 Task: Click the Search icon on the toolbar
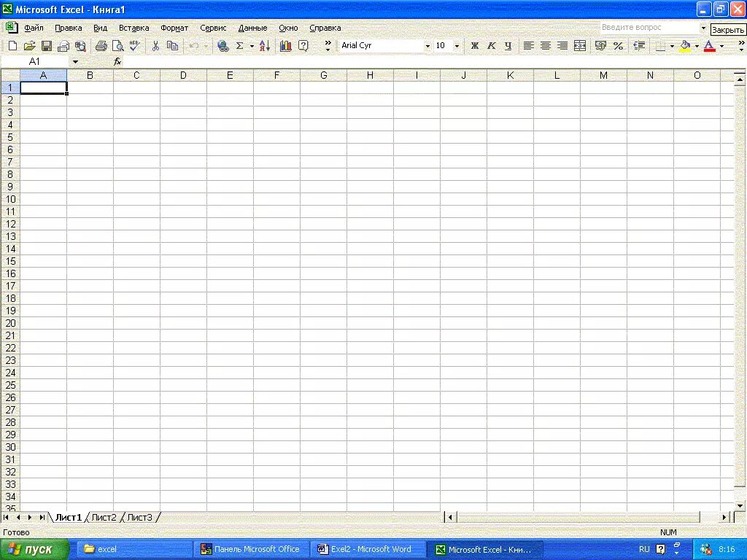[80, 46]
